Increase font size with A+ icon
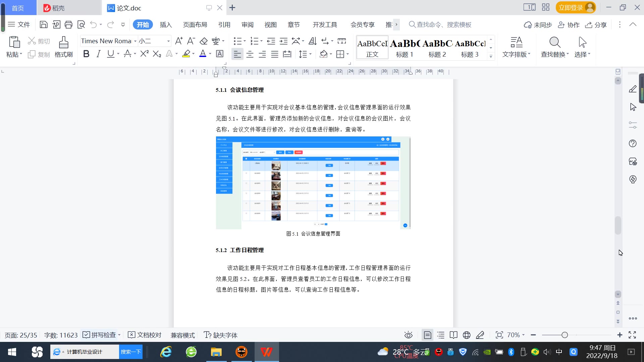Screen dimensions: 644x362 coord(179,41)
